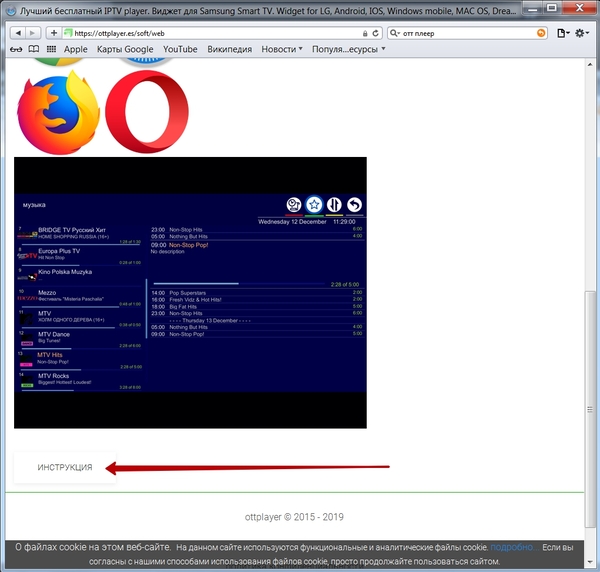Expand the Популя...есурсы bookmarks folder
Viewport: 600px width, 572px height.
[348, 49]
